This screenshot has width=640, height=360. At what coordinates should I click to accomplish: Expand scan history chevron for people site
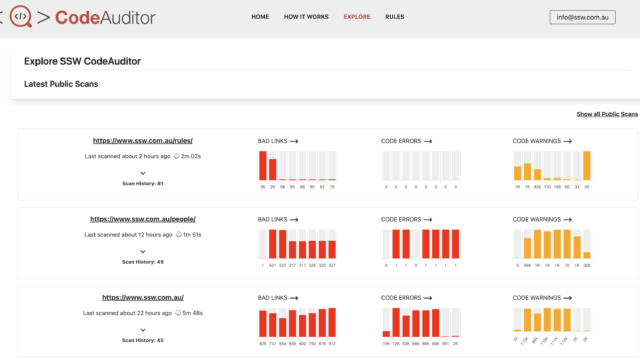pos(143,251)
